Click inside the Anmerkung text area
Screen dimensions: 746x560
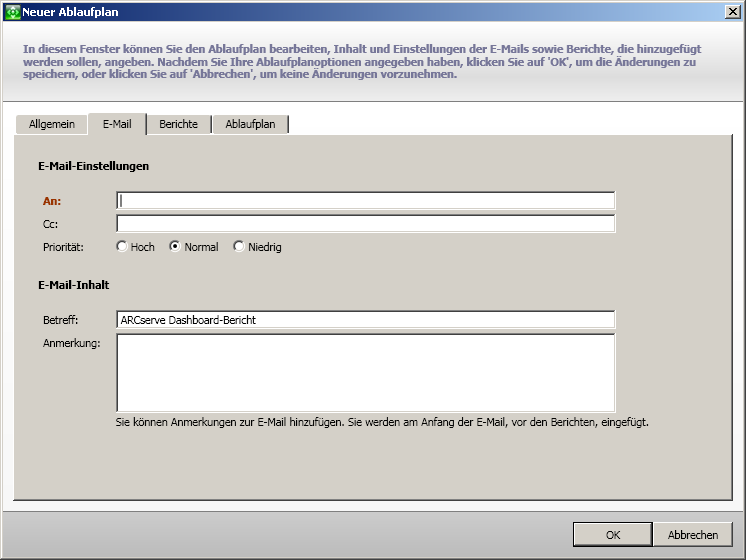[365, 373]
